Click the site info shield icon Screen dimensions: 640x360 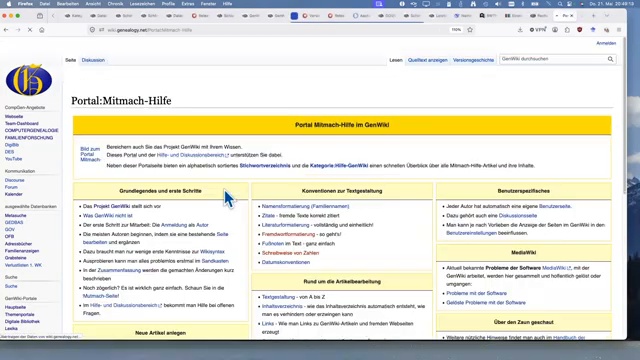tap(92, 30)
